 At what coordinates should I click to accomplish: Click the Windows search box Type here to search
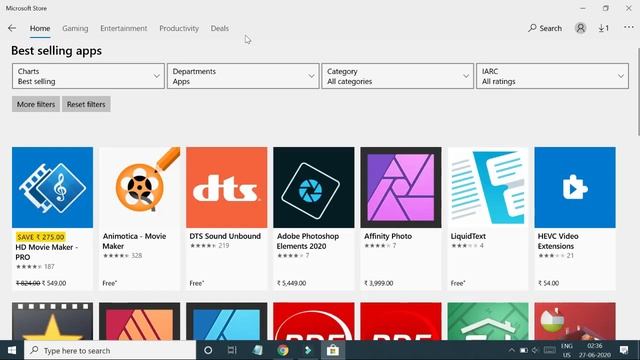(110, 350)
